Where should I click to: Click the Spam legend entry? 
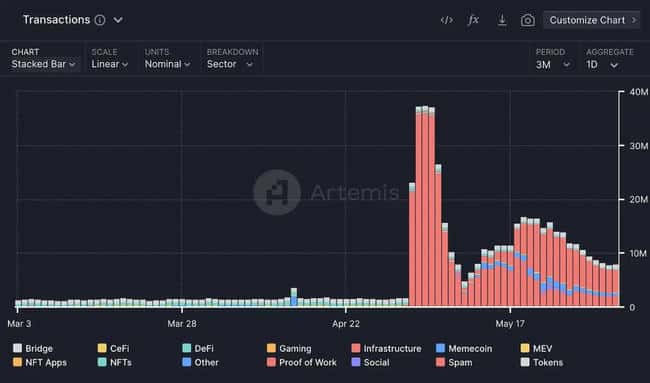tap(454, 362)
